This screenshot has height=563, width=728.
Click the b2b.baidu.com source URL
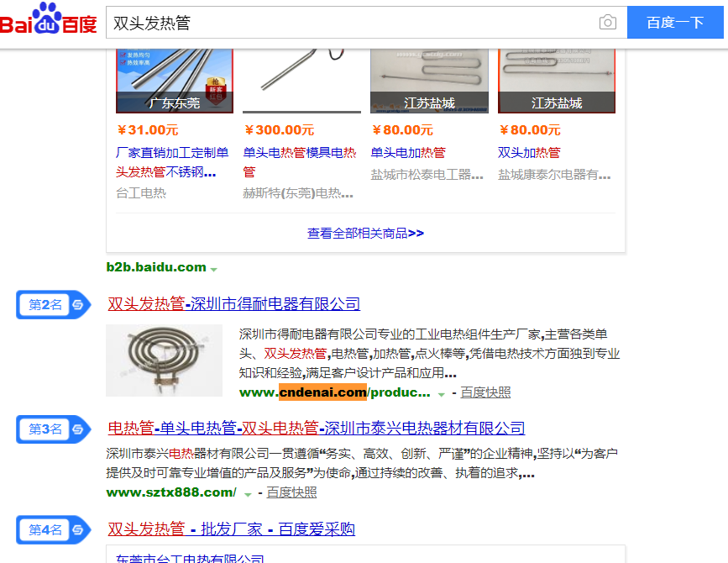[x=156, y=267]
